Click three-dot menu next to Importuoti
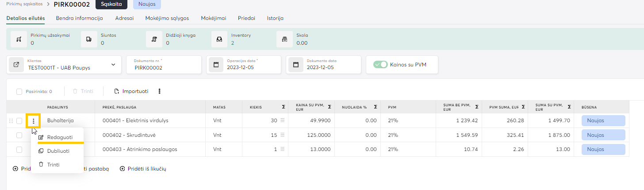 click(160, 91)
